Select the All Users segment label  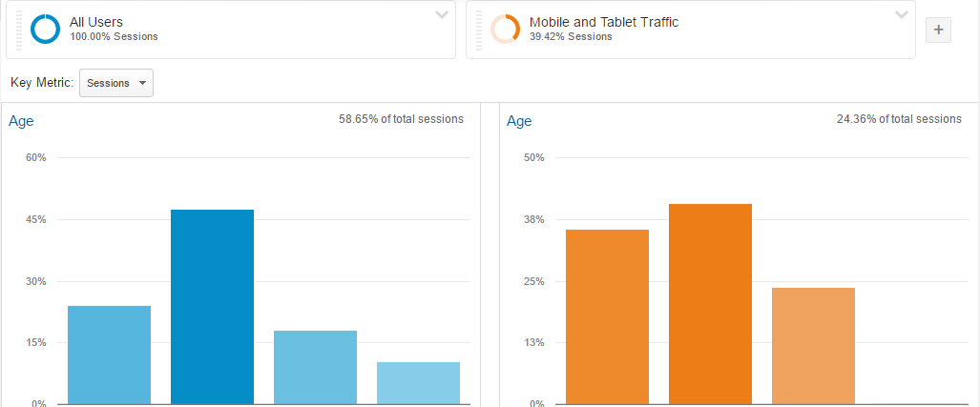pos(96,23)
